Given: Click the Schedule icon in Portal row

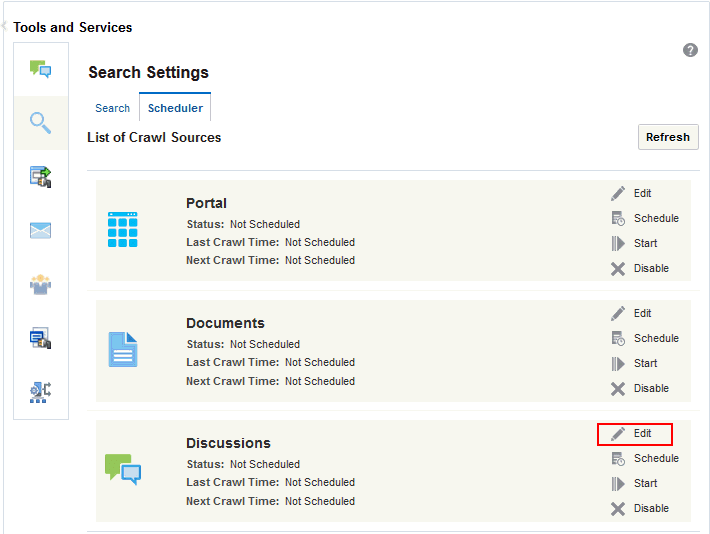Looking at the screenshot, I should [x=618, y=218].
